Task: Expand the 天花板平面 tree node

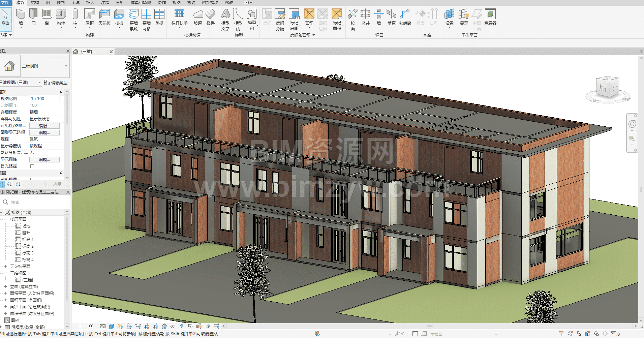Action: pos(6,267)
